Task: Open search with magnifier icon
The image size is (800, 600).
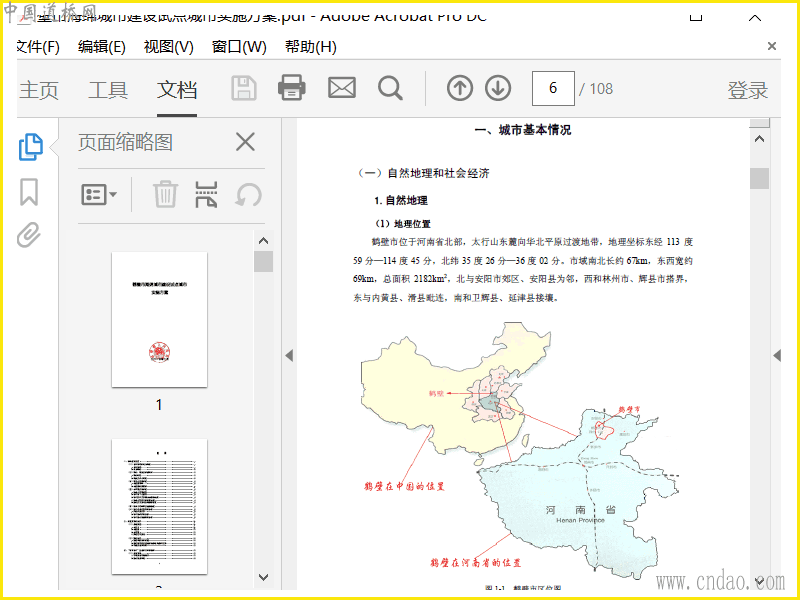Action: pos(390,88)
